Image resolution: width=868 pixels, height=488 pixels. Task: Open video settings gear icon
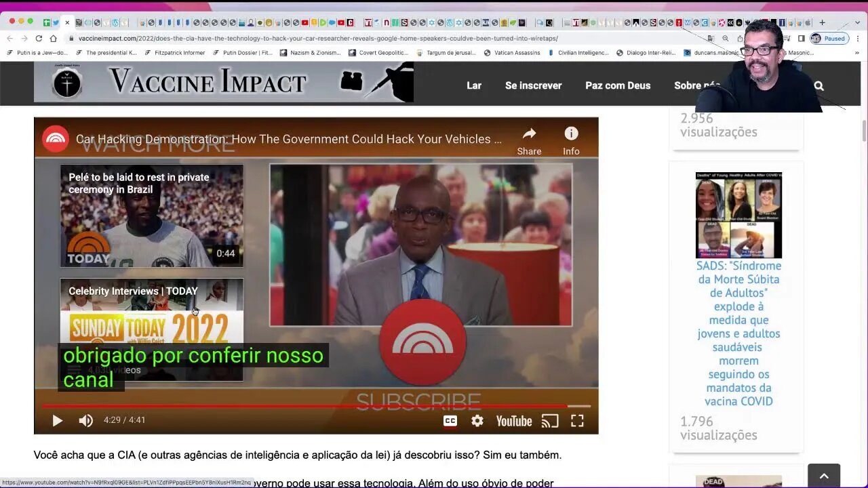pyautogui.click(x=477, y=421)
